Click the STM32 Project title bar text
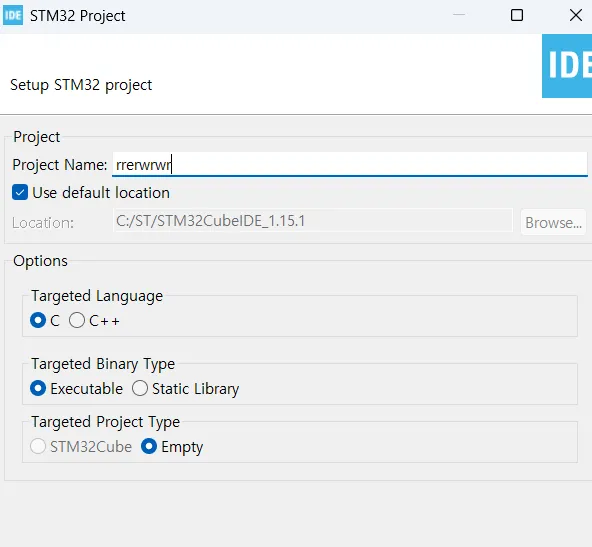 click(x=77, y=16)
